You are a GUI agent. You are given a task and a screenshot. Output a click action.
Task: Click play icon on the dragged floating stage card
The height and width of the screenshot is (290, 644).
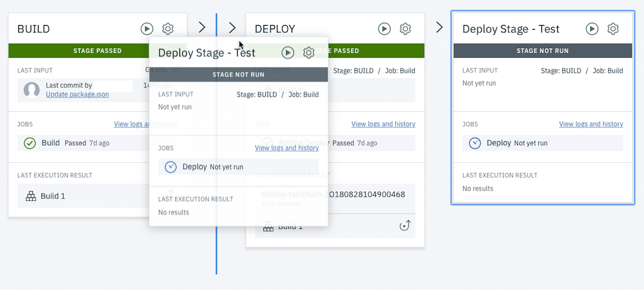point(288,53)
